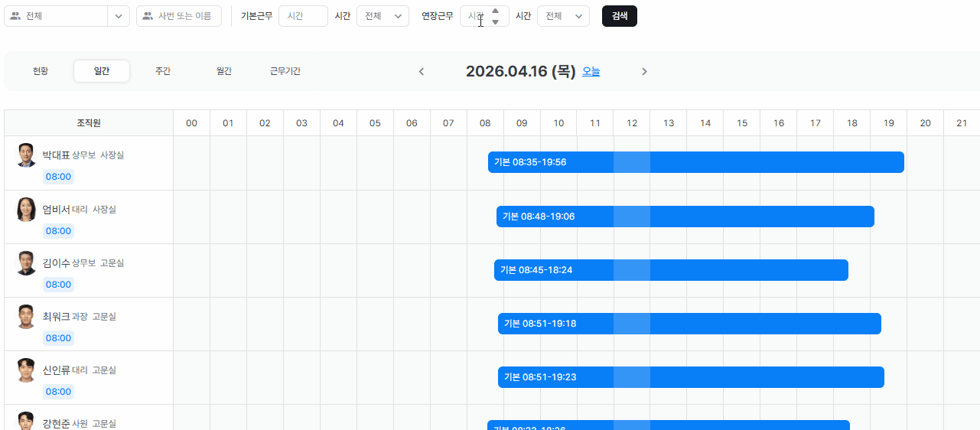Click the 조직원 column header
This screenshot has width=980, height=430.
click(x=89, y=123)
